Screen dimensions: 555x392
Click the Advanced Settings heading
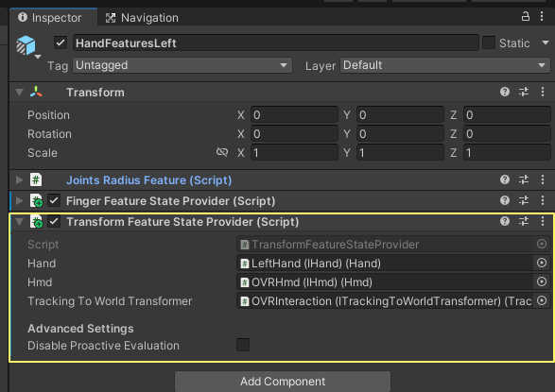[x=80, y=329]
